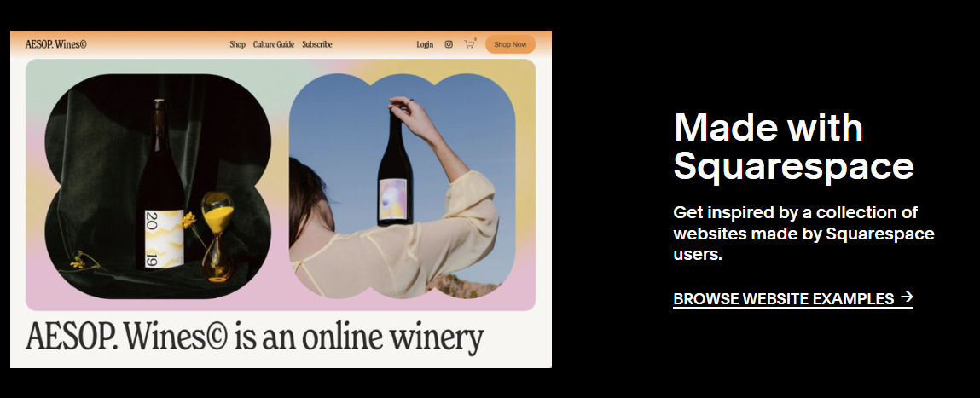Select the Subscribe navigation link
Image resolution: width=980 pixels, height=398 pixels.
(x=317, y=44)
